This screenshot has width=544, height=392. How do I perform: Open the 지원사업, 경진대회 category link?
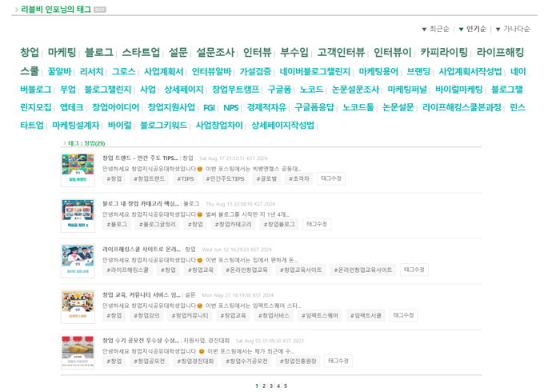point(206,341)
